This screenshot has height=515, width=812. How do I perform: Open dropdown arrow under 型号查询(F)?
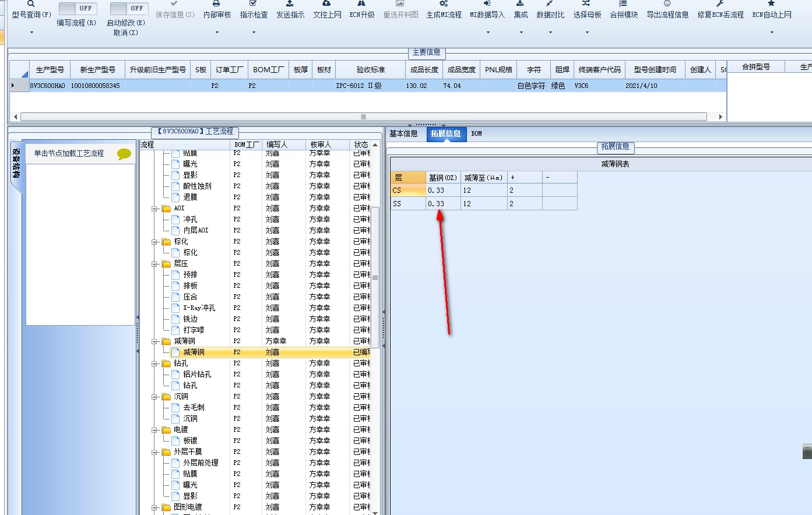click(x=31, y=33)
